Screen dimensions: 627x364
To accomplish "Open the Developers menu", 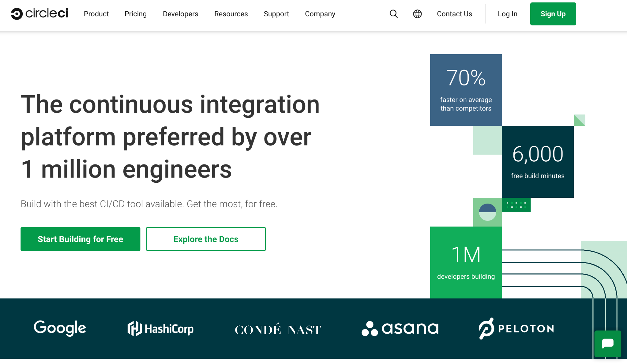I will (180, 14).
